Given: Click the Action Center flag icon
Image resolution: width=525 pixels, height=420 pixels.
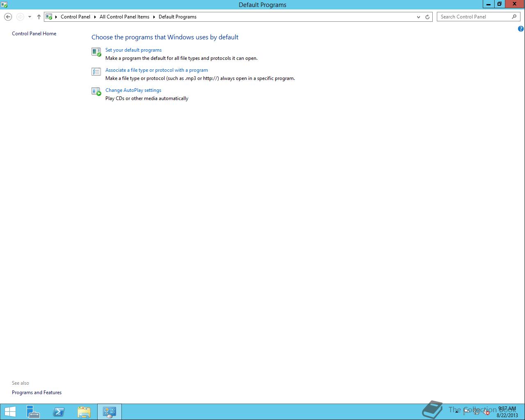Looking at the screenshot, I should tap(467, 412).
